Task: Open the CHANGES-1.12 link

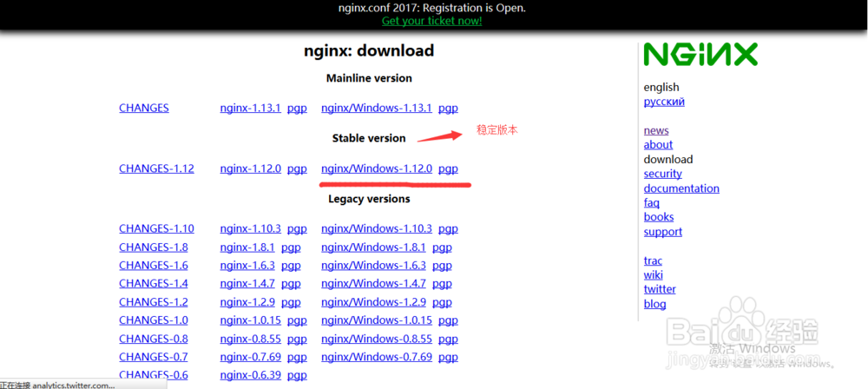Action: click(x=156, y=168)
